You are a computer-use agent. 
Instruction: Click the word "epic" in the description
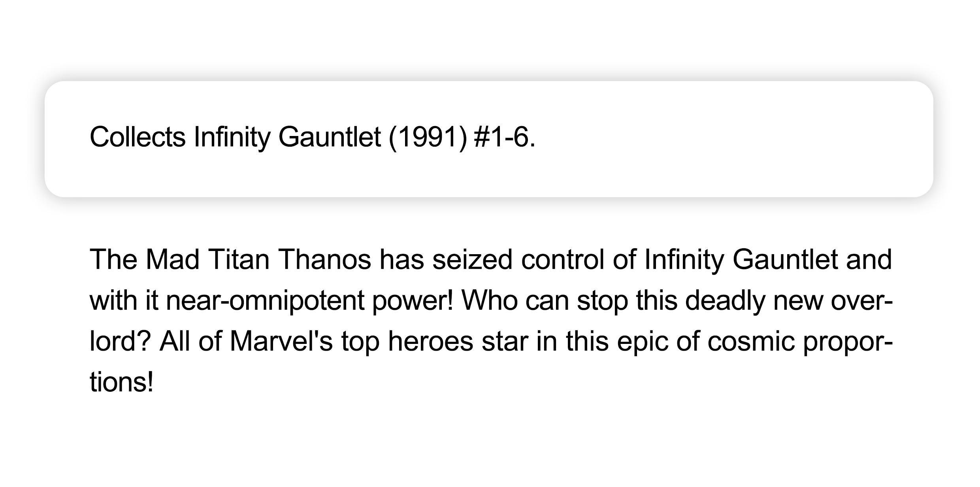pyautogui.click(x=642, y=342)
